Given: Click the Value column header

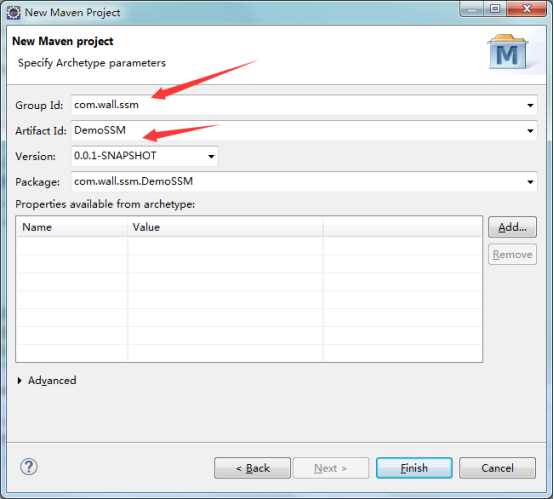Looking at the screenshot, I should coord(225,227).
